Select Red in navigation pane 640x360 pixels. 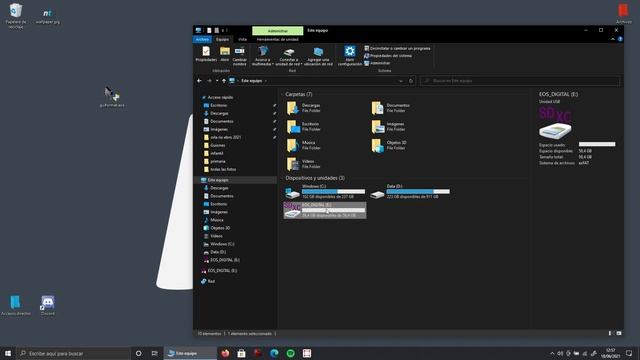(211, 281)
